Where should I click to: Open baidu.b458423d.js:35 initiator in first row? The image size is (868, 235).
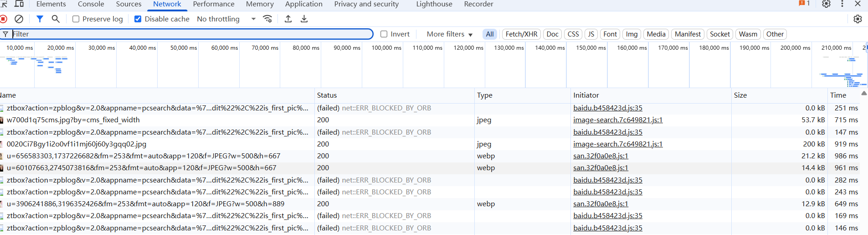[608, 108]
